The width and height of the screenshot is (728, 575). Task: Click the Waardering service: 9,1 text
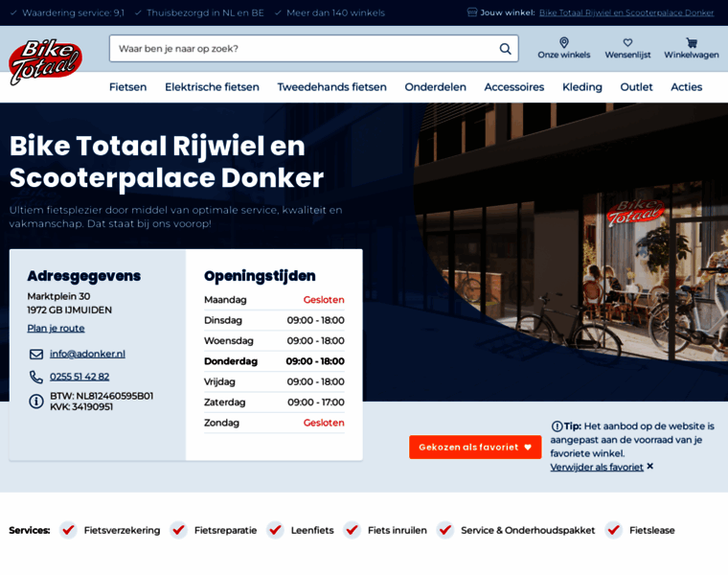point(74,12)
